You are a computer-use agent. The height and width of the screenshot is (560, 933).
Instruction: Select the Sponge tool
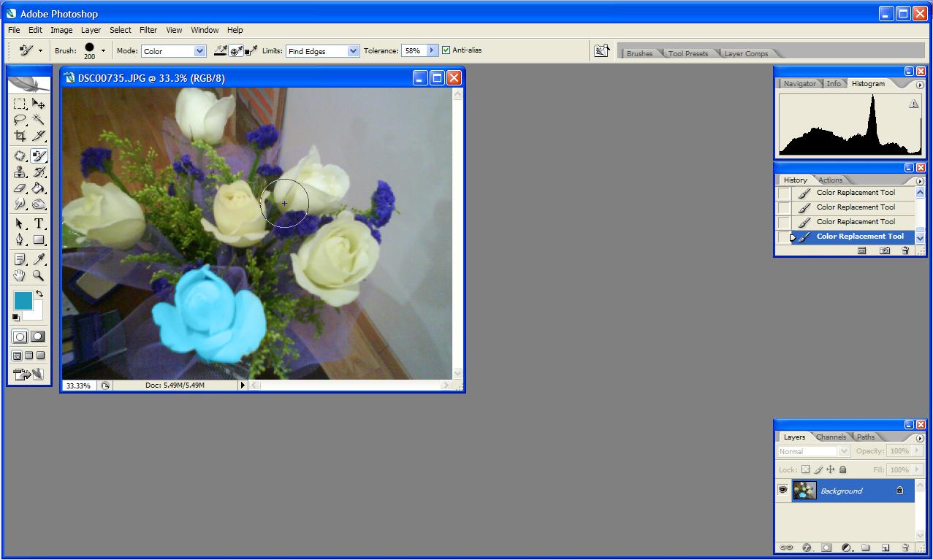pyautogui.click(x=39, y=204)
